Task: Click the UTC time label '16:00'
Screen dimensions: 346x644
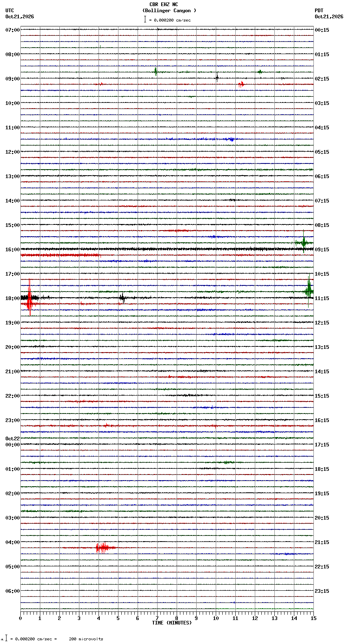Action: click(13, 250)
